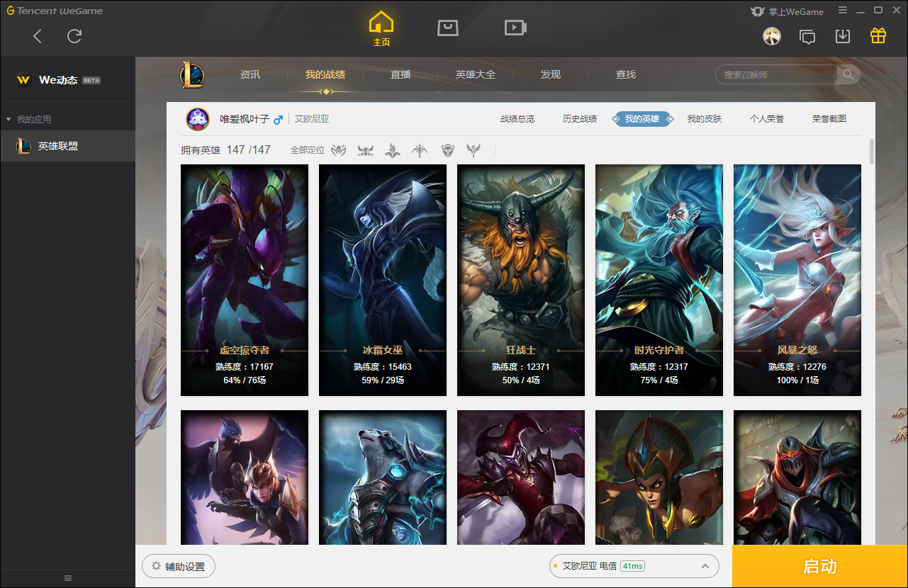Click the blue male gender icon

click(278, 119)
